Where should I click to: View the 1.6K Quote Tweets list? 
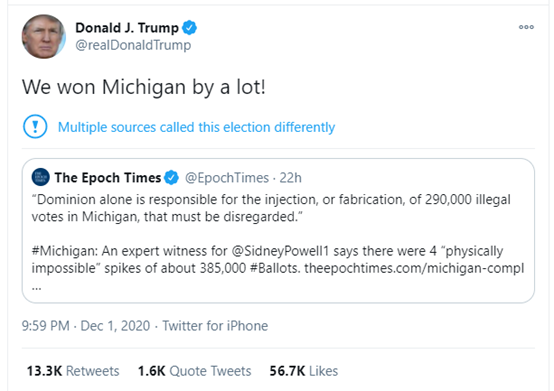(195, 371)
